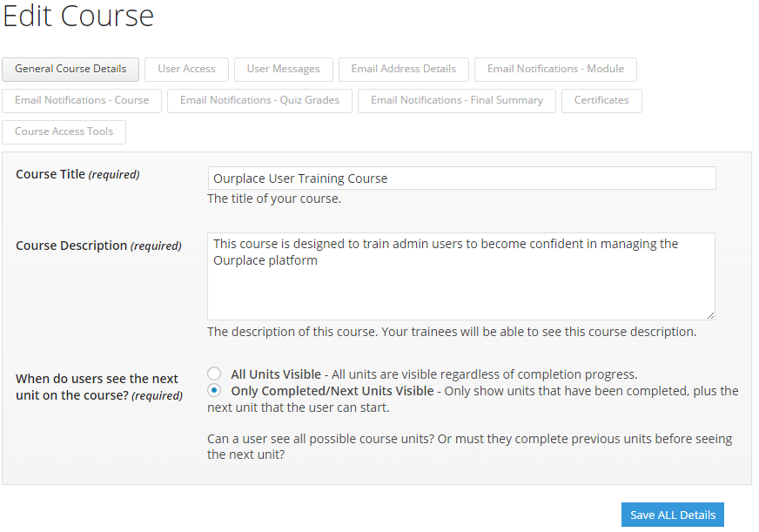The height and width of the screenshot is (532, 759).
Task: Click the description textarea resize handle
Action: click(710, 315)
